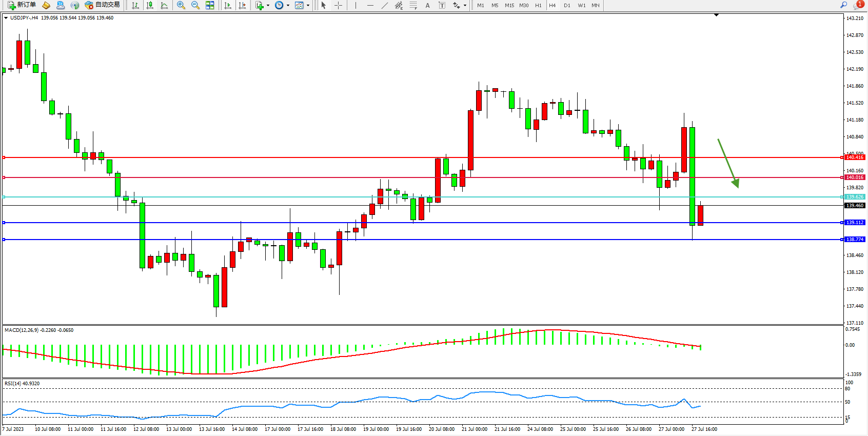Switch chart to bar chart mode
The height and width of the screenshot is (436, 868).
coord(135,5)
